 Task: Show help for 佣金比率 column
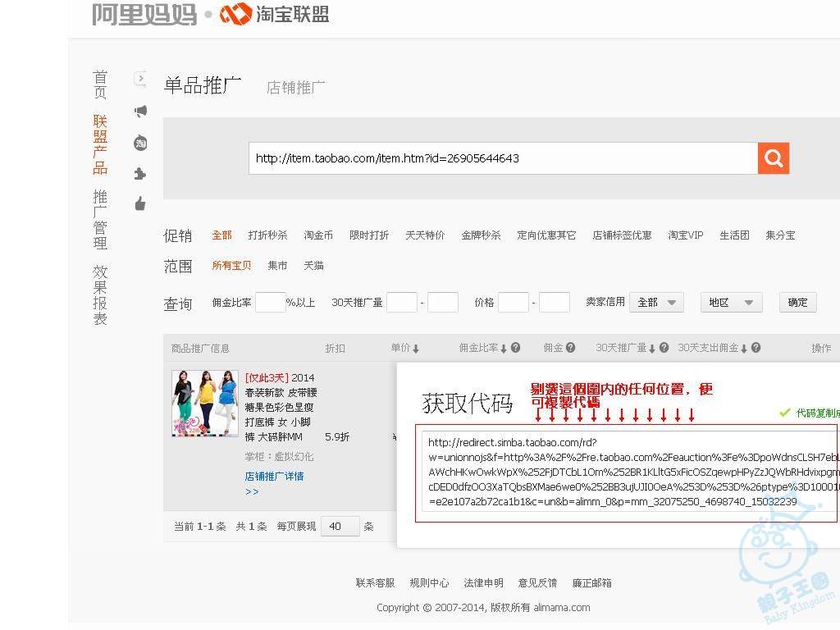coord(515,348)
